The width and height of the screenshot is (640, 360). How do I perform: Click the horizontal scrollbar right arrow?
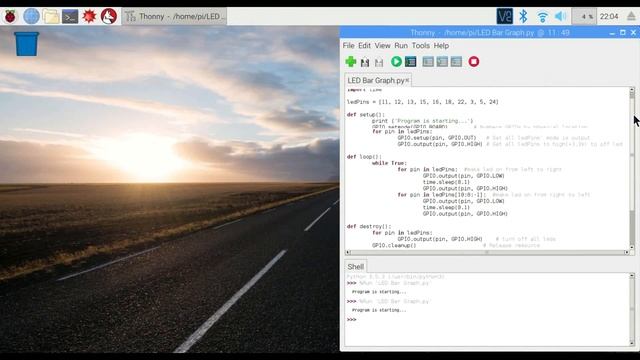pyautogui.click(x=627, y=252)
